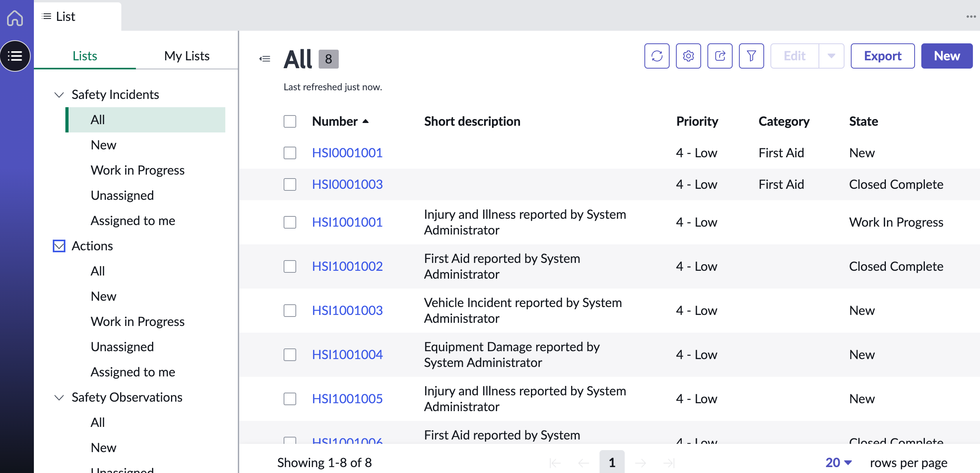
Task: Check the HSI0001003 row checkbox
Action: pos(290,184)
